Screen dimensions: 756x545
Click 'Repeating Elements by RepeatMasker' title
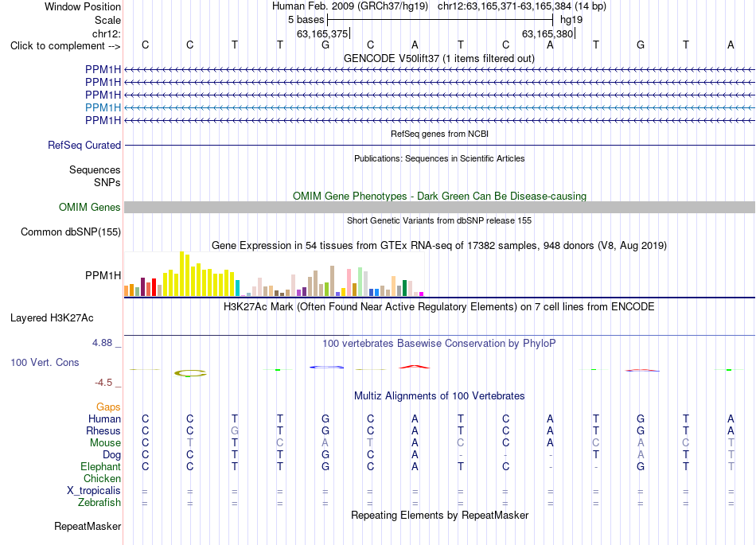click(x=439, y=515)
